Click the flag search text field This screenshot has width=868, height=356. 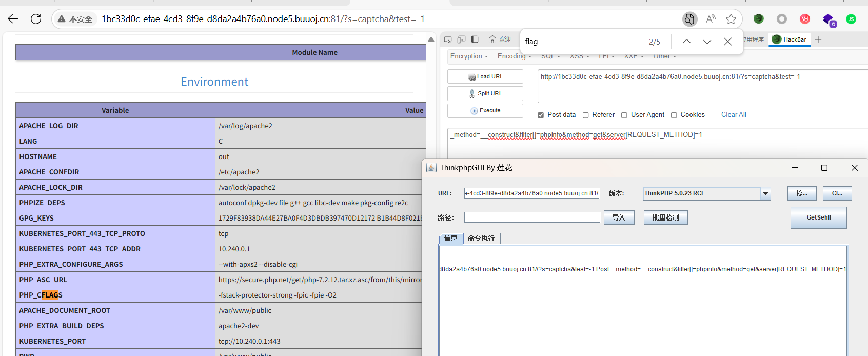582,42
